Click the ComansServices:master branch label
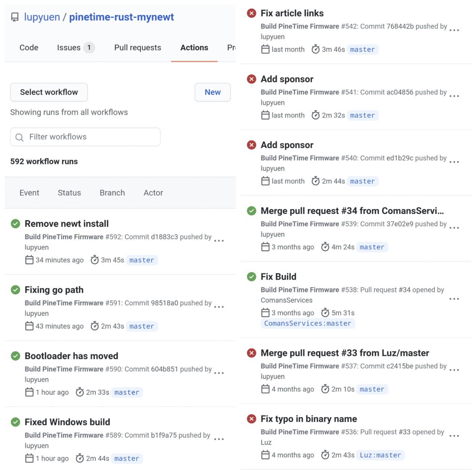Screen dimensions: 476x476 pyautogui.click(x=308, y=324)
